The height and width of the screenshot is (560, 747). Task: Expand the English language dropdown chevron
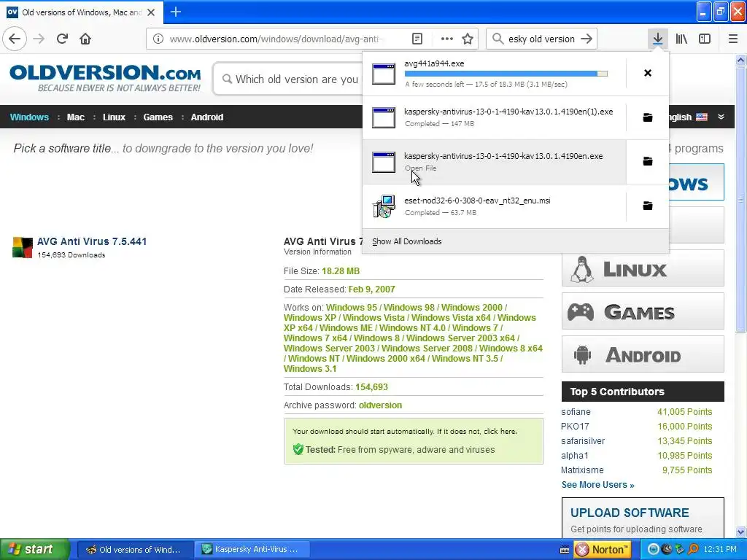[721, 117]
